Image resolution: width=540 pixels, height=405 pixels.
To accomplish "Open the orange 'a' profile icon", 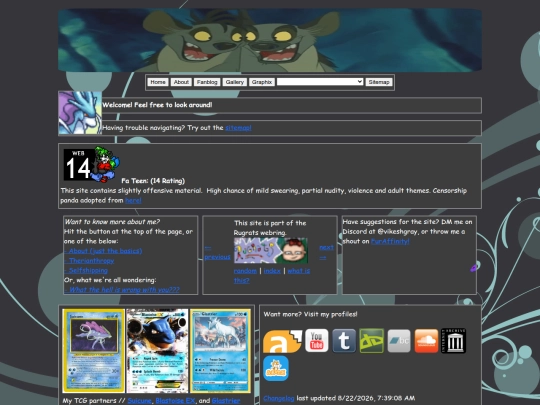I will 282,341.
